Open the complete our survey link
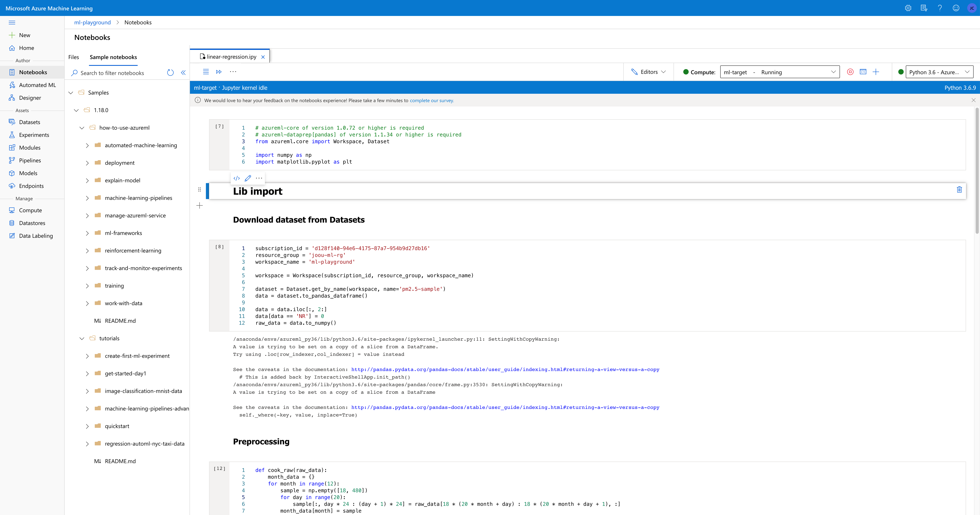The height and width of the screenshot is (515, 980). click(431, 100)
